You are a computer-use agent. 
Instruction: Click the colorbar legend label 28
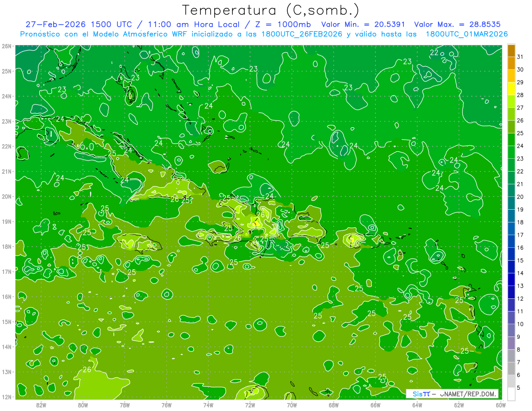pyautogui.click(x=520, y=95)
